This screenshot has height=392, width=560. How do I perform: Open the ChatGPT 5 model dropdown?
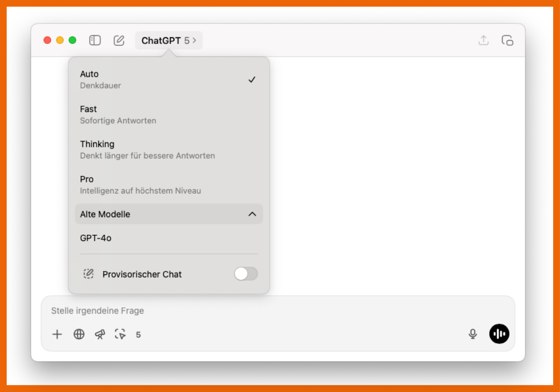coord(169,41)
